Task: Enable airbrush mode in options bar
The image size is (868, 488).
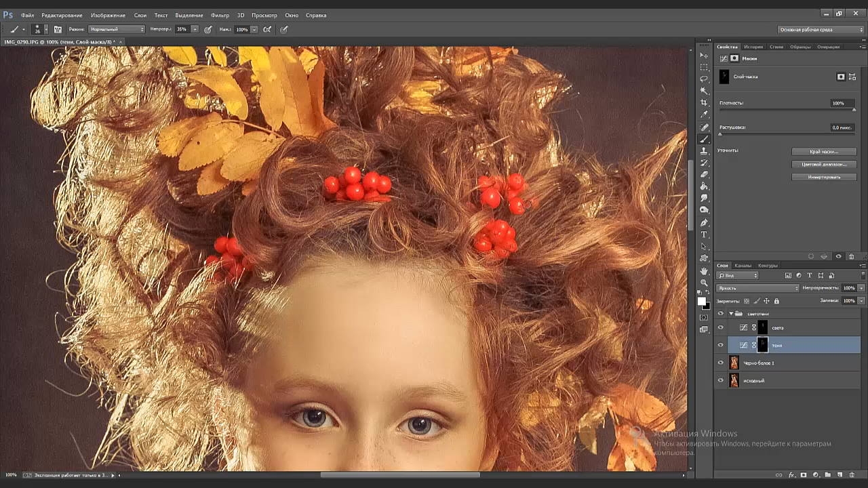Action: (x=267, y=29)
